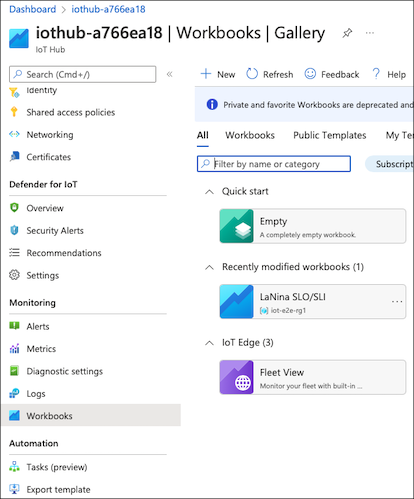The width and height of the screenshot is (414, 499).
Task: Click the info icon in deprecation banner
Action: pos(212,104)
